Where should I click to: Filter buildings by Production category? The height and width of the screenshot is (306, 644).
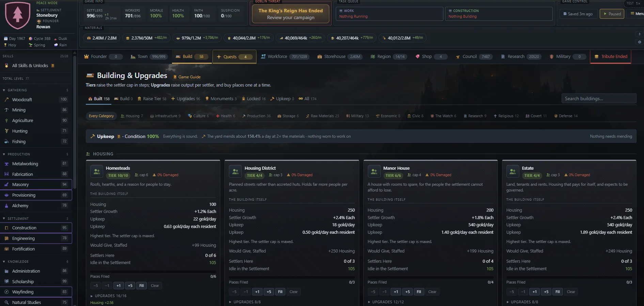tap(256, 116)
